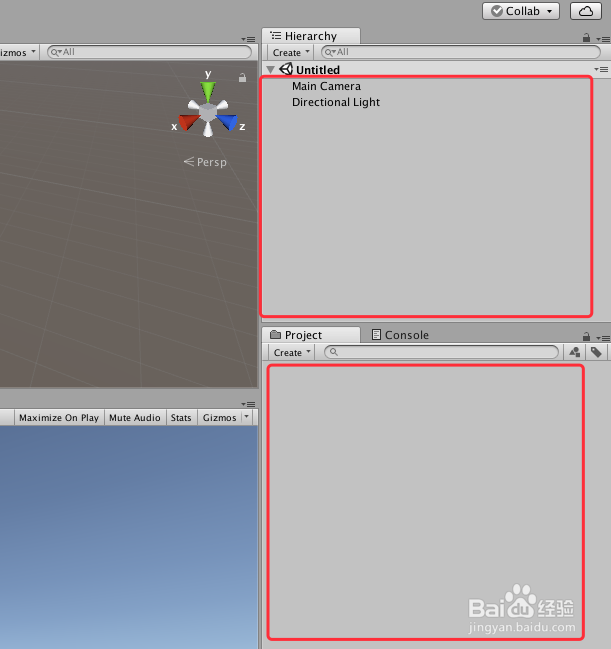The height and width of the screenshot is (649, 611).
Task: Open the Project panel options menu
Action: coord(603,338)
